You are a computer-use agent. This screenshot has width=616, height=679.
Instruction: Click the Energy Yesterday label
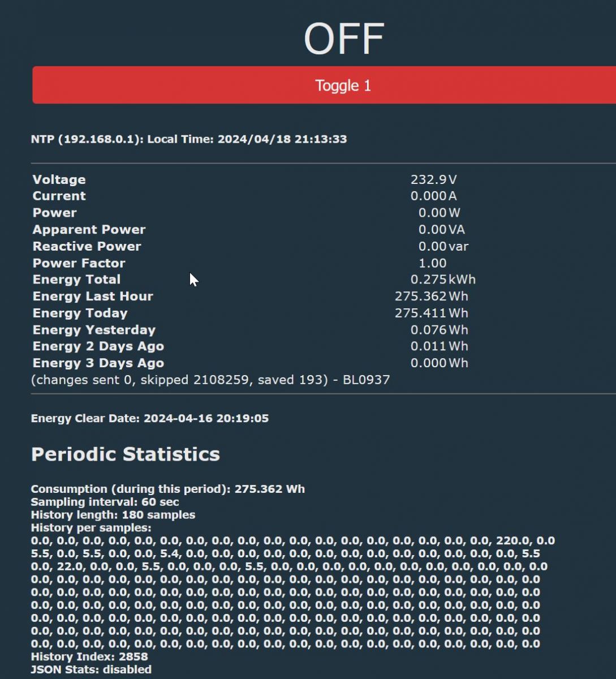tap(94, 330)
